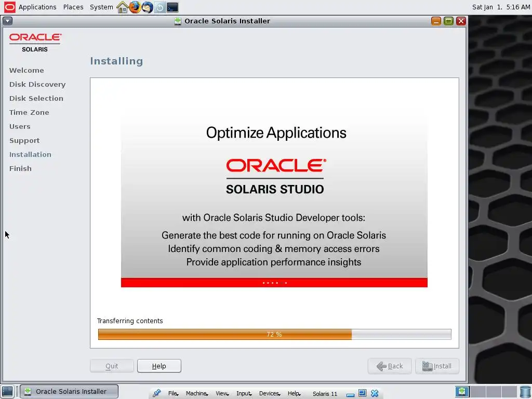Click the show desktop icon in bottom panel

7,391
